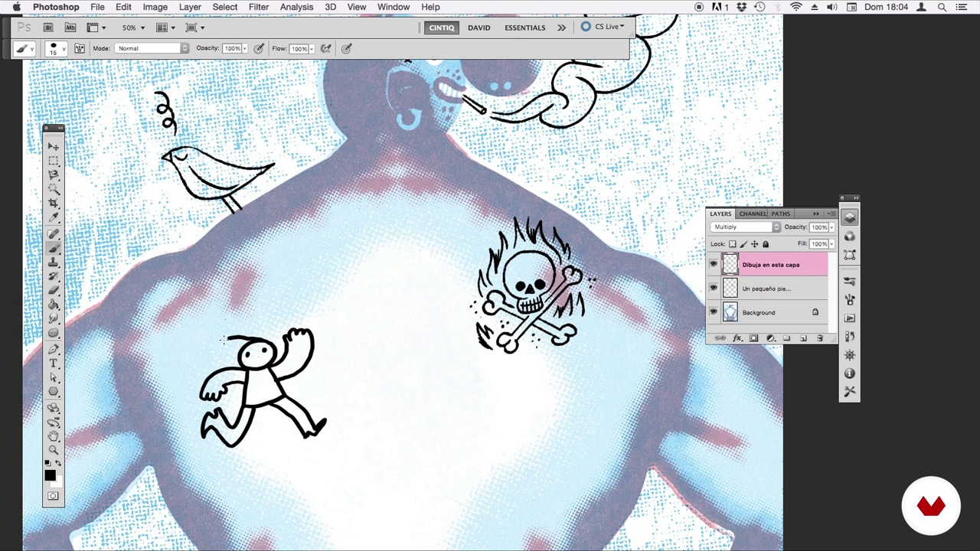Switch to the DAVID workspace

(x=479, y=28)
